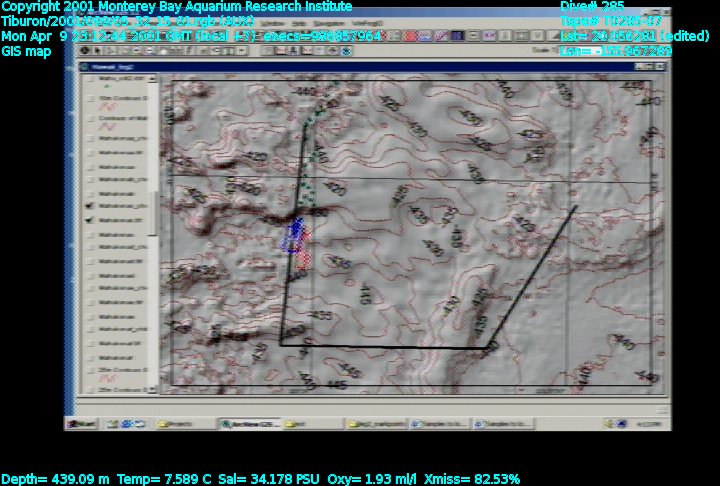The width and height of the screenshot is (720, 486).
Task: Open the Windows Start menu
Action: coord(82,423)
